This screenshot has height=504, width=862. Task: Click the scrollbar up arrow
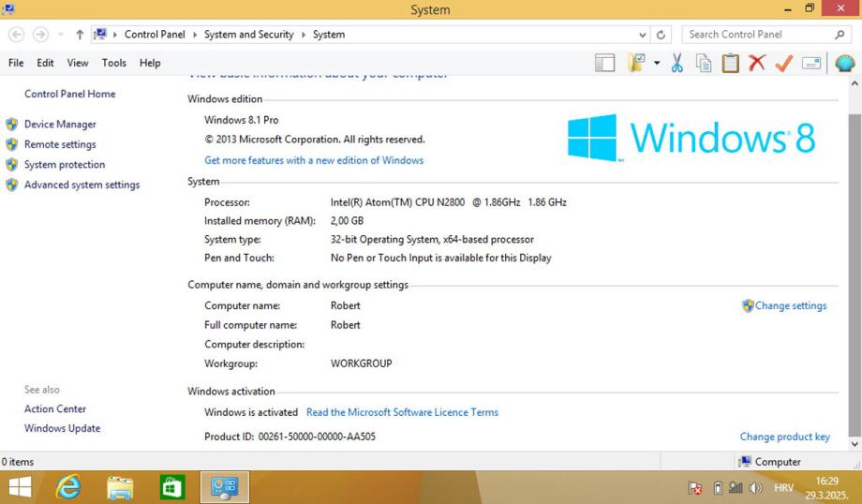point(855,83)
